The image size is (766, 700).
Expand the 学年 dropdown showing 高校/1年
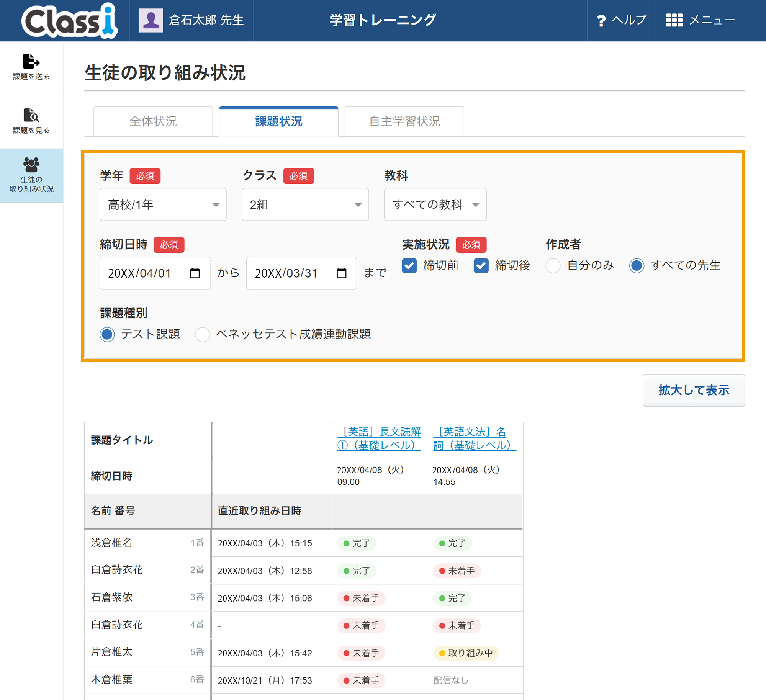[x=163, y=204]
